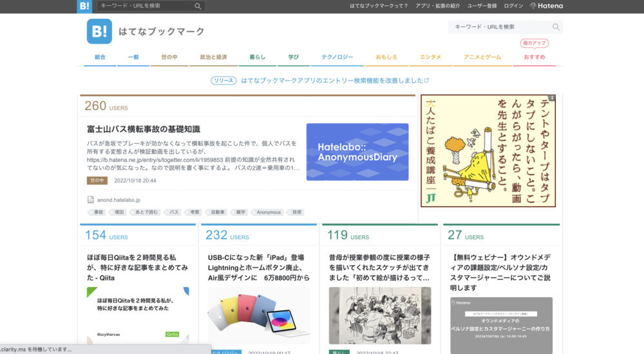Click the Qiita article thumbnail image
The image size is (644, 354).
coord(138,315)
